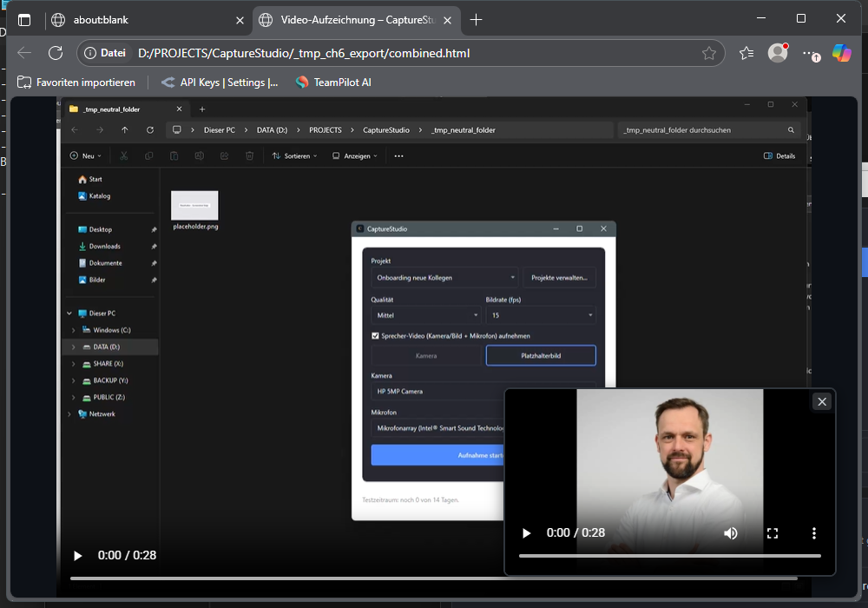This screenshot has width=868, height=608.
Task: Mute the picture-in-picture video volume
Action: point(731,532)
